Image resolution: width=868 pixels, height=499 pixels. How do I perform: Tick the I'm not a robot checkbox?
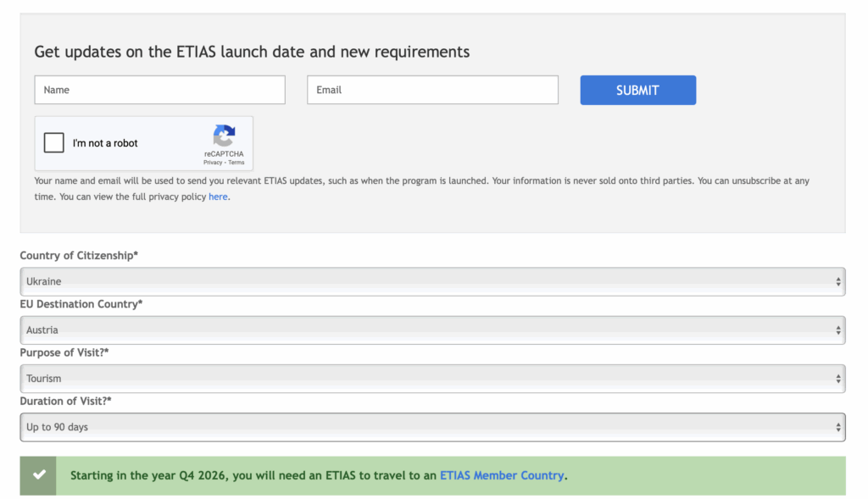[x=53, y=142]
